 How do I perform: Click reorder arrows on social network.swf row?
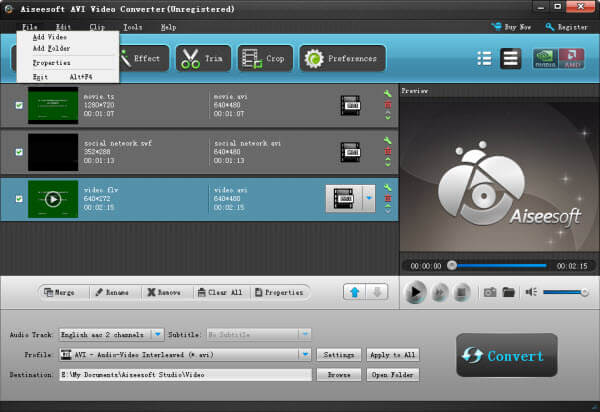pyautogui.click(x=388, y=162)
